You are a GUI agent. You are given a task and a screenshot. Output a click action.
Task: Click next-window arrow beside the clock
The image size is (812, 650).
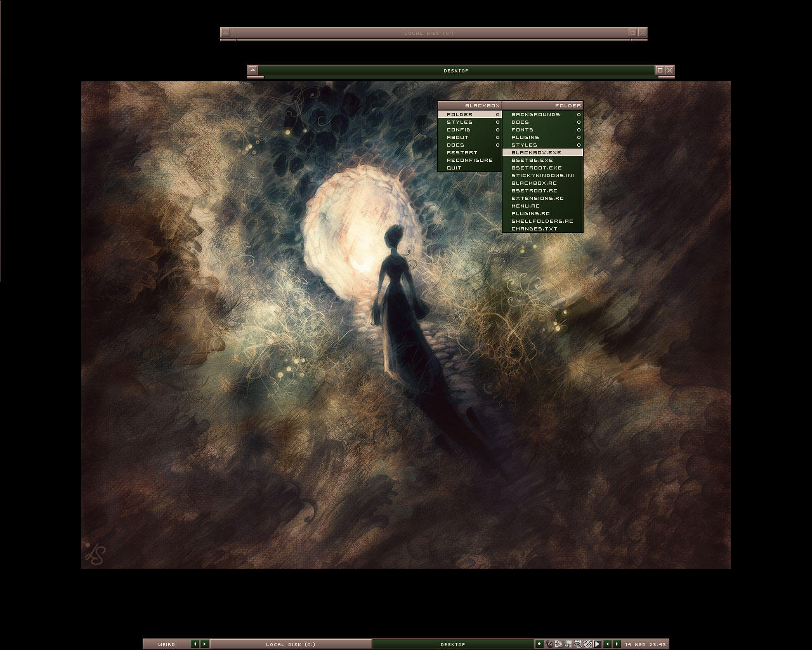point(617,644)
